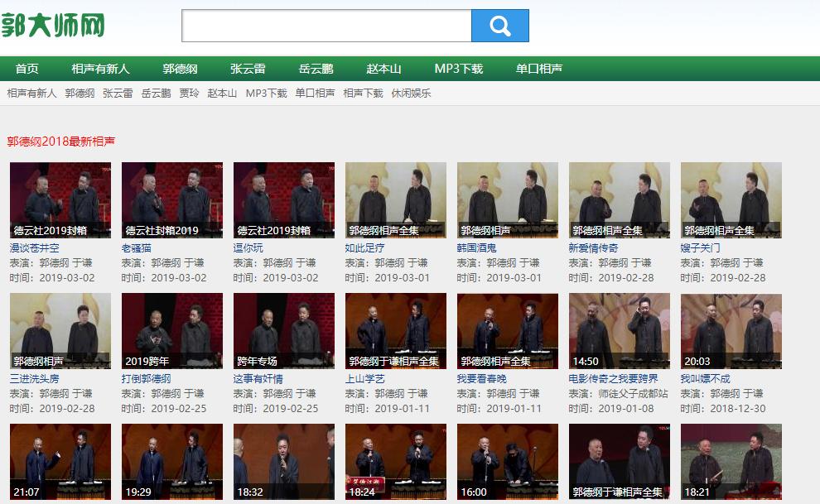Click the 如此足疗 title link
This screenshot has height=504, width=820.
coord(365,248)
